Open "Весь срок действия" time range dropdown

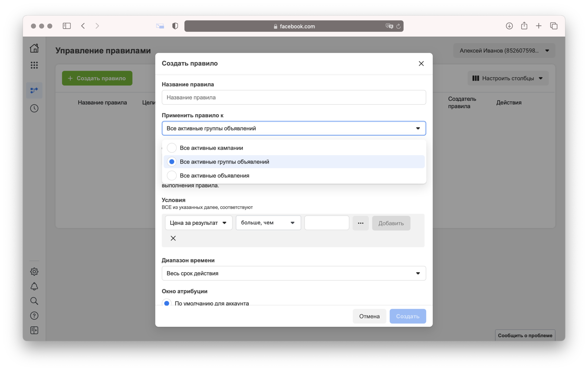[x=293, y=273]
